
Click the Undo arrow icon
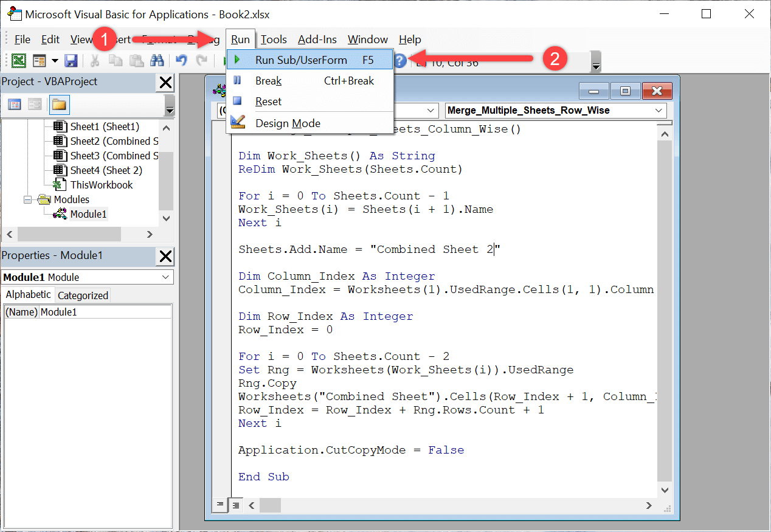coord(181,60)
